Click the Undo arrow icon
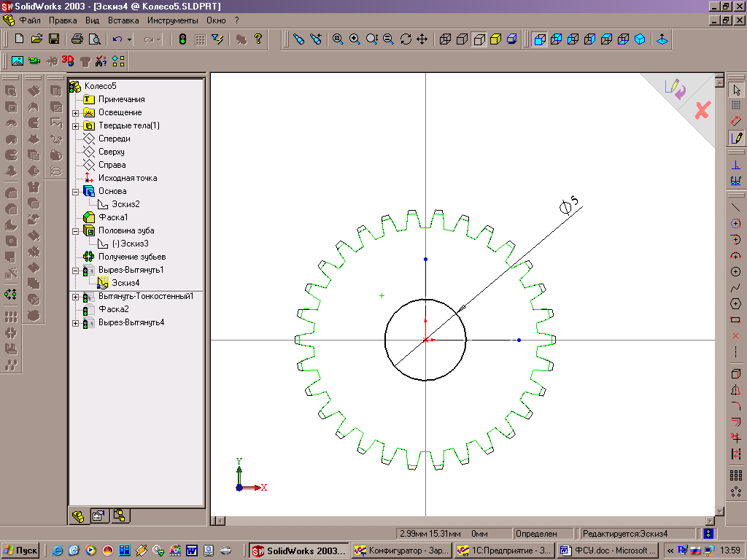 [x=117, y=39]
